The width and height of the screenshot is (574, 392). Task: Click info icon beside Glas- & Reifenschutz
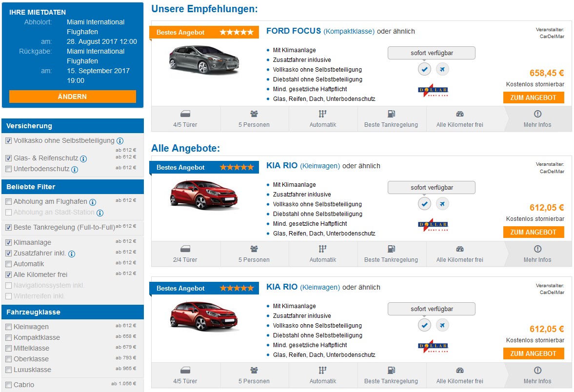(83, 159)
